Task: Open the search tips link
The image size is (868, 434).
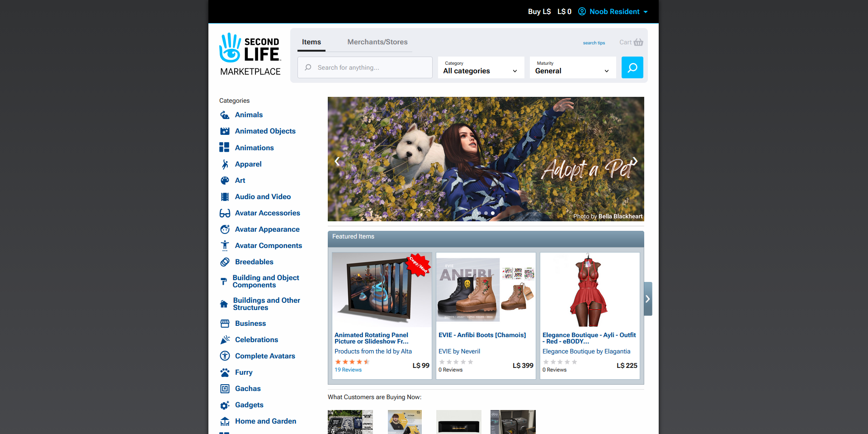Action: click(594, 43)
